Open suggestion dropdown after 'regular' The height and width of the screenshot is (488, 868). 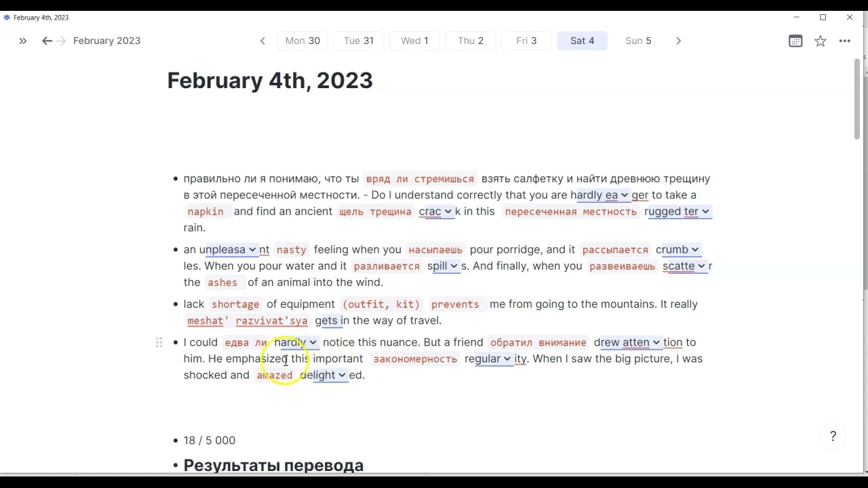click(507, 359)
